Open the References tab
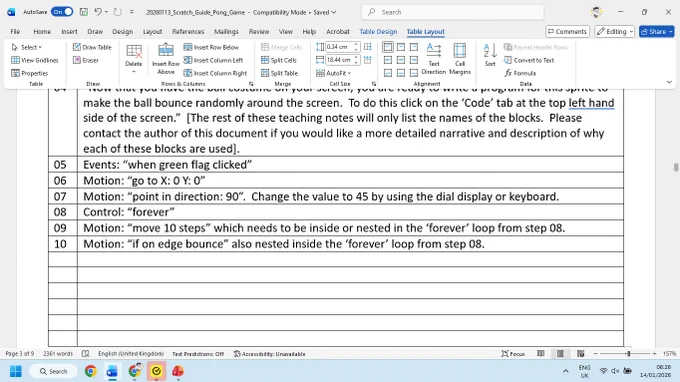 (188, 32)
